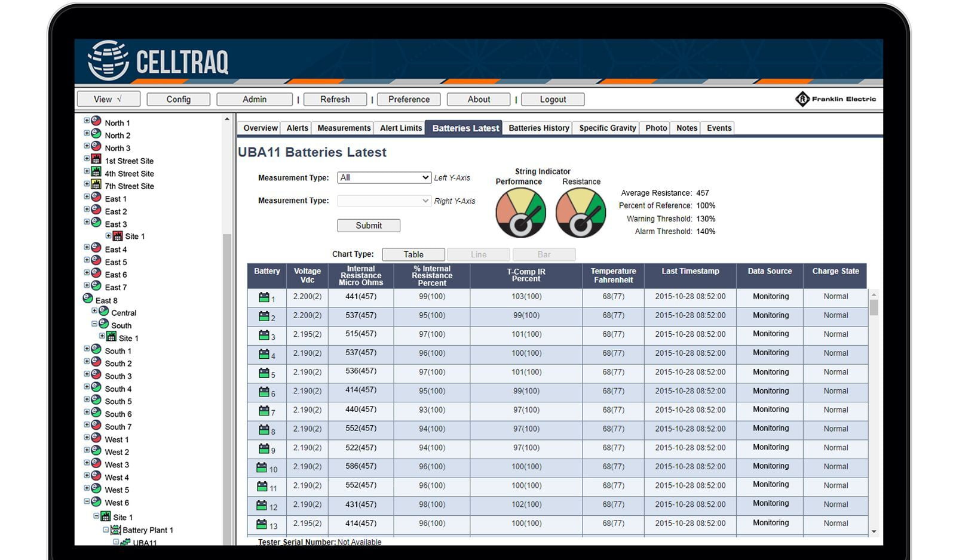Click battery 12 icon in the table
956x560 pixels.
click(262, 505)
